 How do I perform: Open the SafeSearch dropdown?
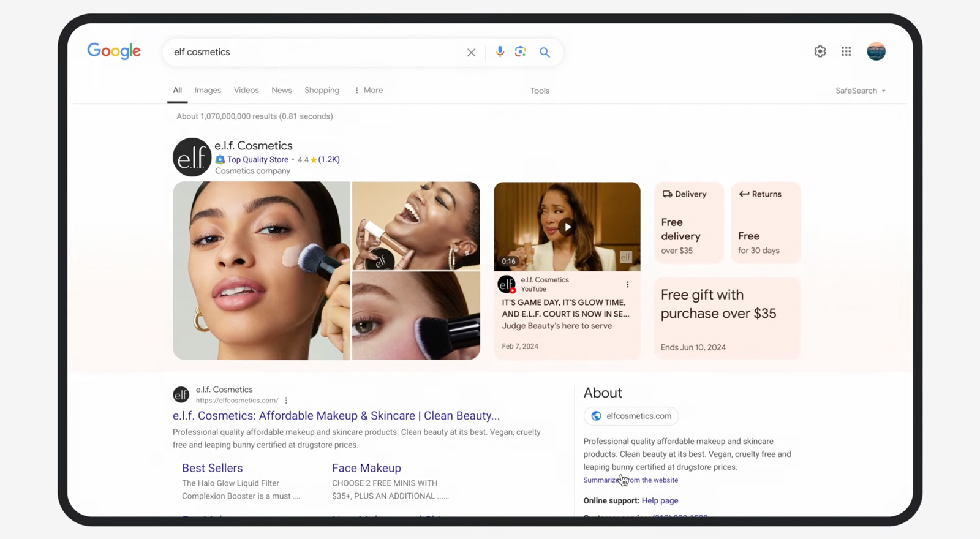(861, 91)
